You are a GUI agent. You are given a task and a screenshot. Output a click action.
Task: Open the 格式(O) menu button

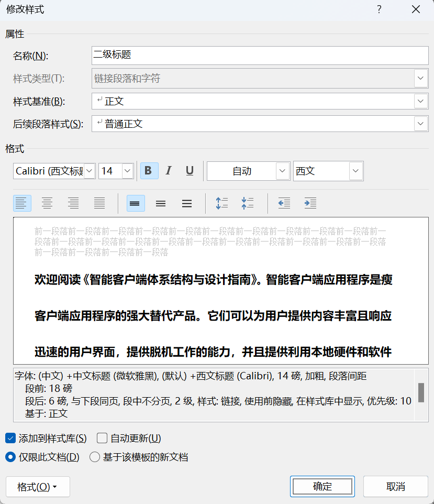38,487
